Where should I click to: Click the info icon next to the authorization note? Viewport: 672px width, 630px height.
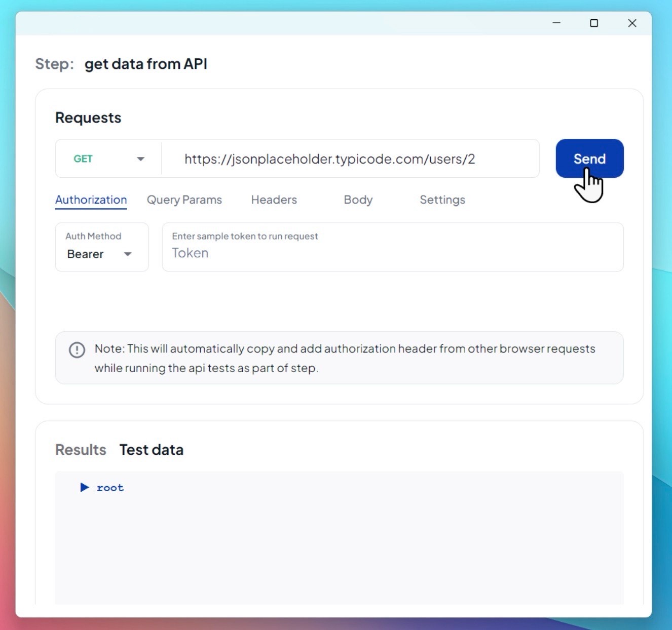77,350
